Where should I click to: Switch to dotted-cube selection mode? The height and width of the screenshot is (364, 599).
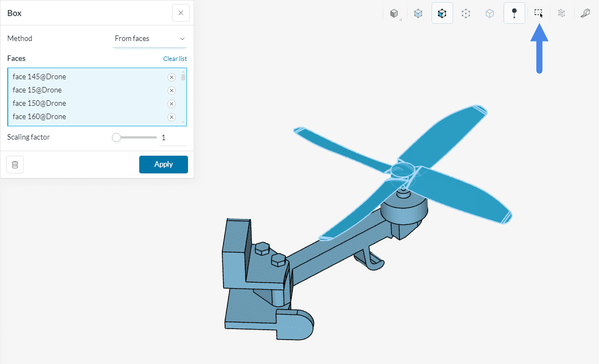point(466,13)
